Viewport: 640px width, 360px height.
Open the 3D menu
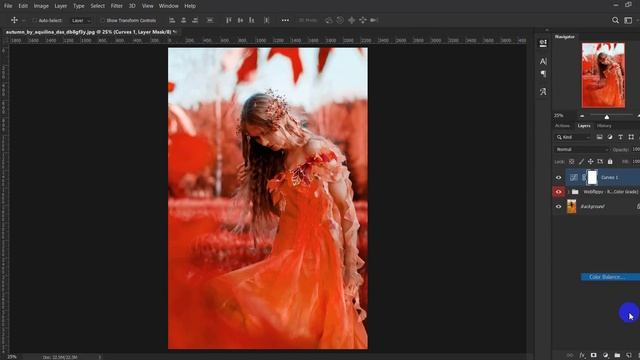tap(132, 6)
